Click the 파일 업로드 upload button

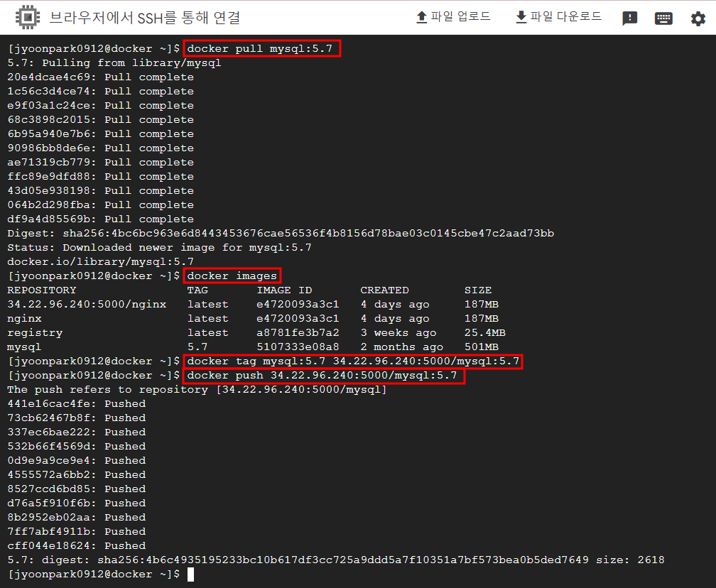(453, 17)
